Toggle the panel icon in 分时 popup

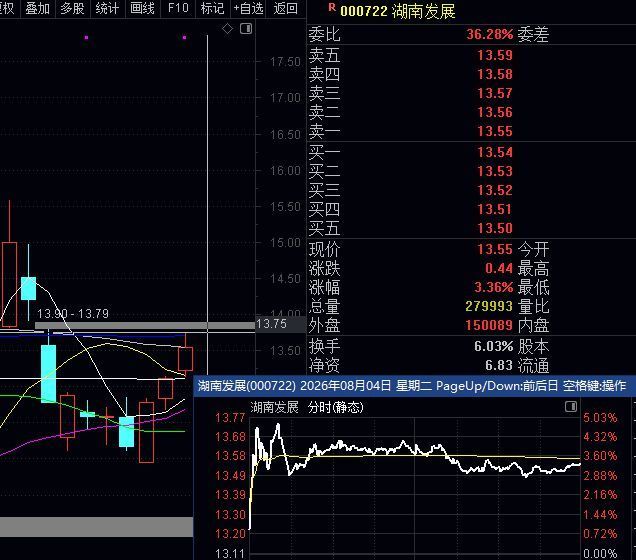tap(571, 406)
